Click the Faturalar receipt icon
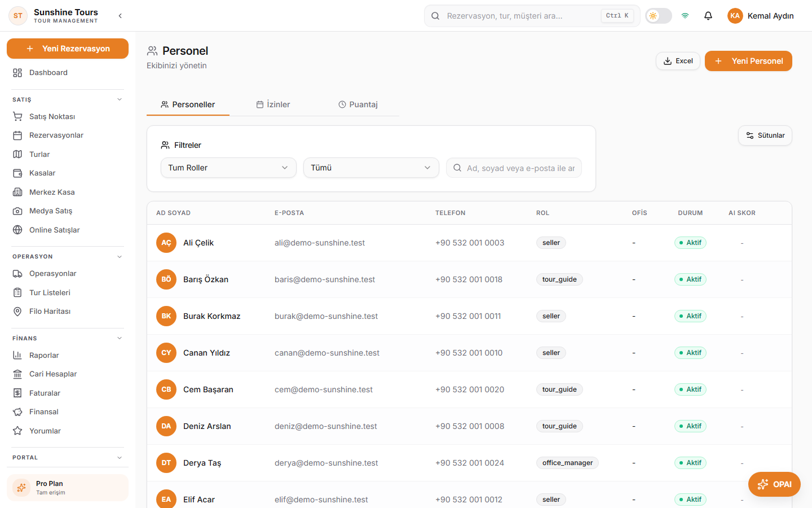 tap(17, 393)
